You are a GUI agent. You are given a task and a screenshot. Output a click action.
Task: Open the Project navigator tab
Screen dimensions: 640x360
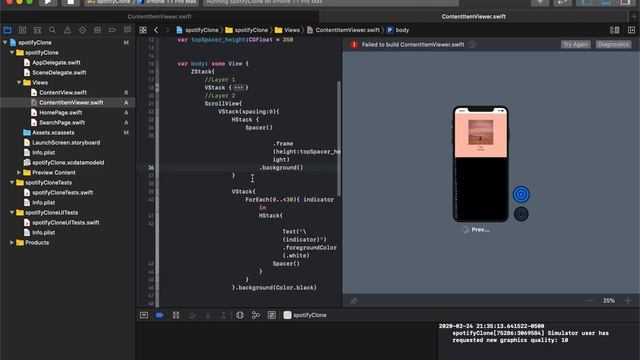coord(7,30)
